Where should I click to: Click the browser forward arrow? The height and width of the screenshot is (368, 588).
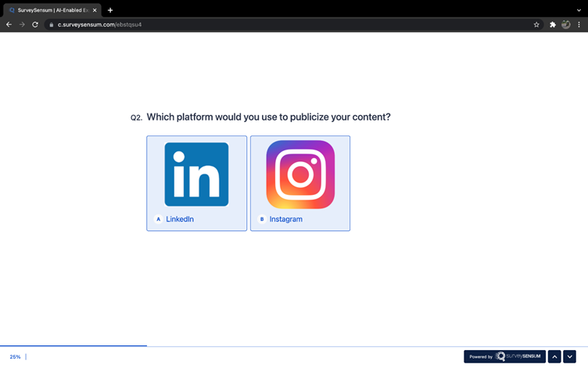coord(22,24)
